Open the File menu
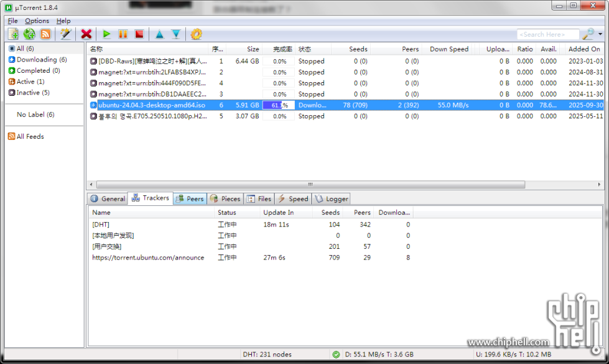Screen dimensions: 609x364 click(x=13, y=21)
